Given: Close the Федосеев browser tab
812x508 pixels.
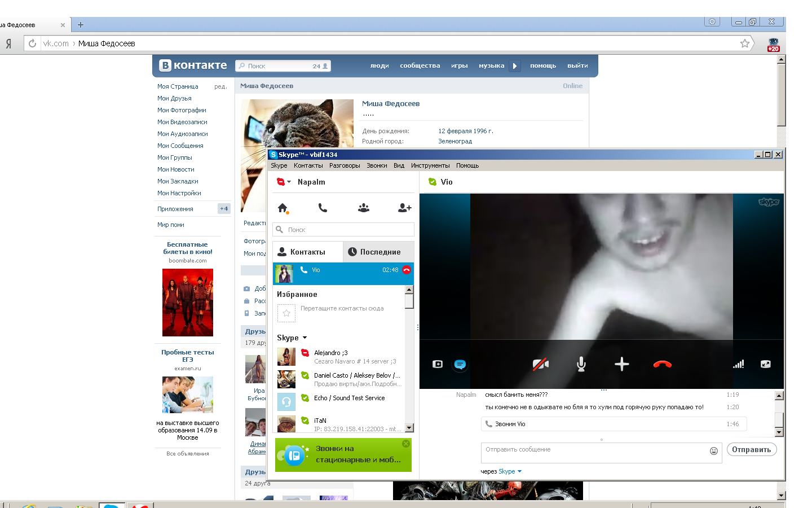Looking at the screenshot, I should click(x=63, y=25).
